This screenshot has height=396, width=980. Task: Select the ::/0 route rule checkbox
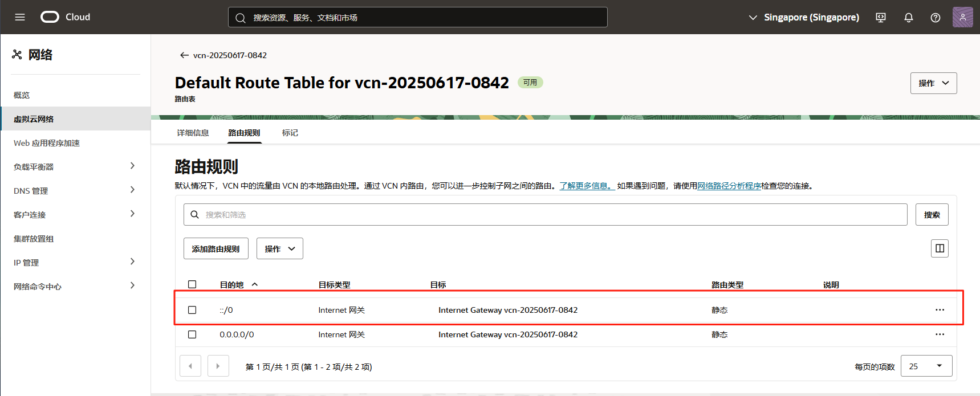pyautogui.click(x=192, y=310)
